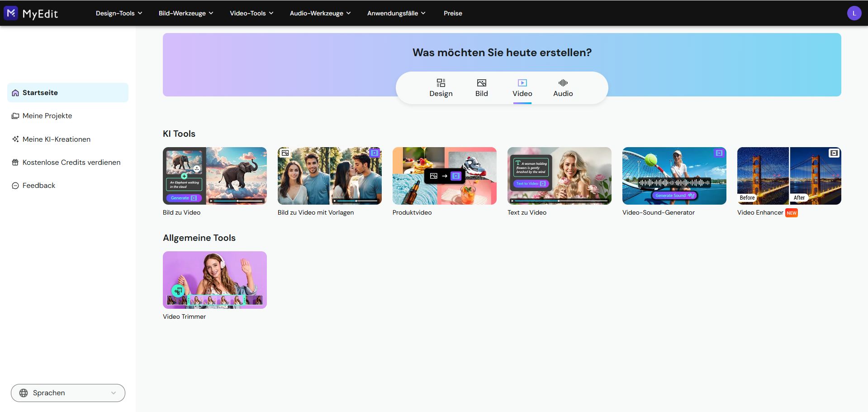Open the Sprachen language dropdown

pos(68,393)
